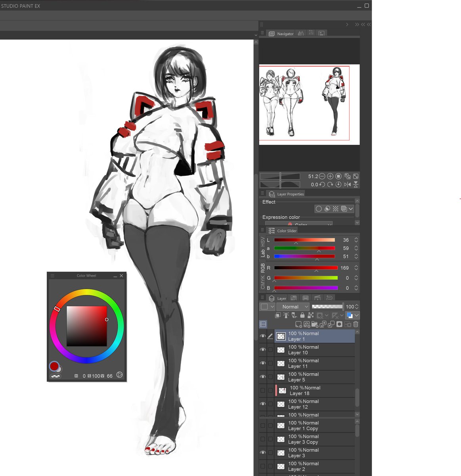
Task: Click the pen icon on Layer 1
Action: 270,336
